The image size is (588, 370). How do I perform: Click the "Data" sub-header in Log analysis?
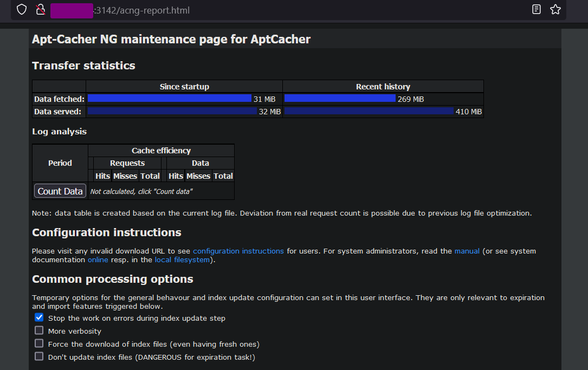pyautogui.click(x=201, y=163)
